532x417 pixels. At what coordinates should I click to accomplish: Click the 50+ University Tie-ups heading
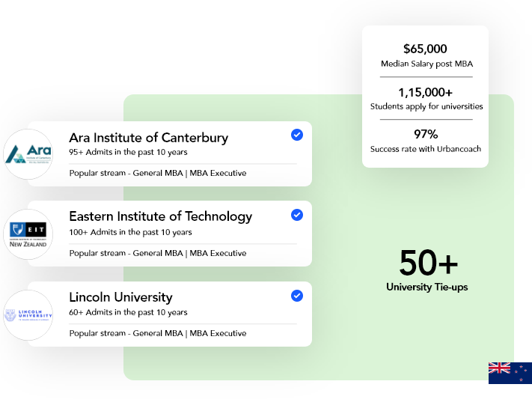pos(427,270)
